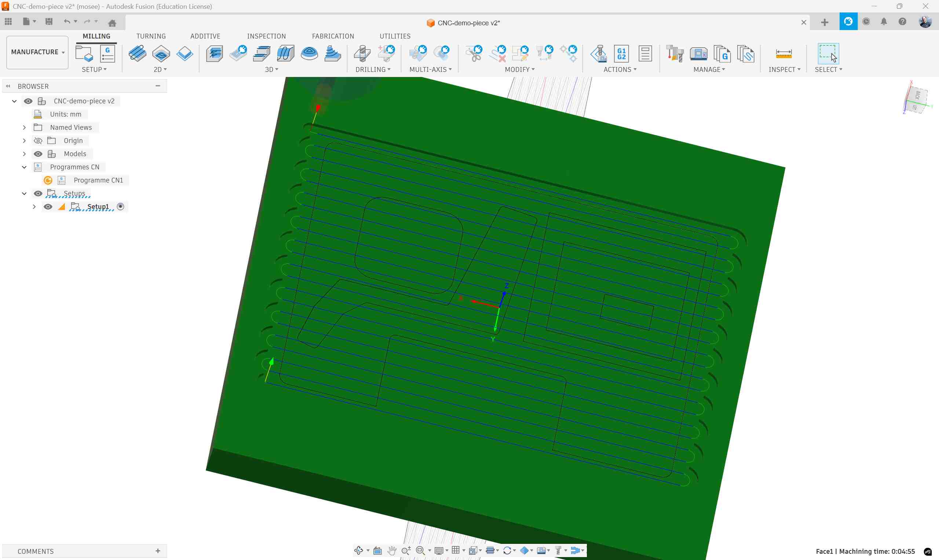The height and width of the screenshot is (560, 939).
Task: Expand the Named Views folder
Action: (x=24, y=128)
